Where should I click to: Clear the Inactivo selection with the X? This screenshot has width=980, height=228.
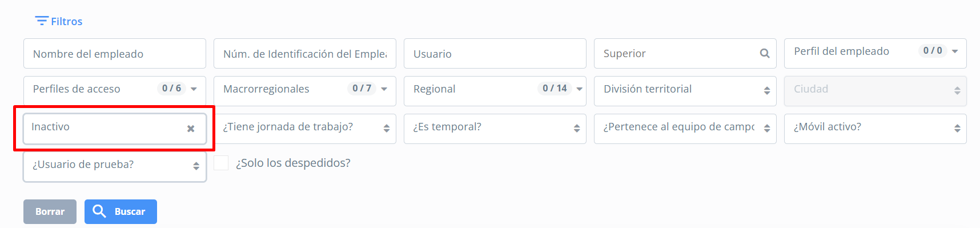[x=191, y=129]
